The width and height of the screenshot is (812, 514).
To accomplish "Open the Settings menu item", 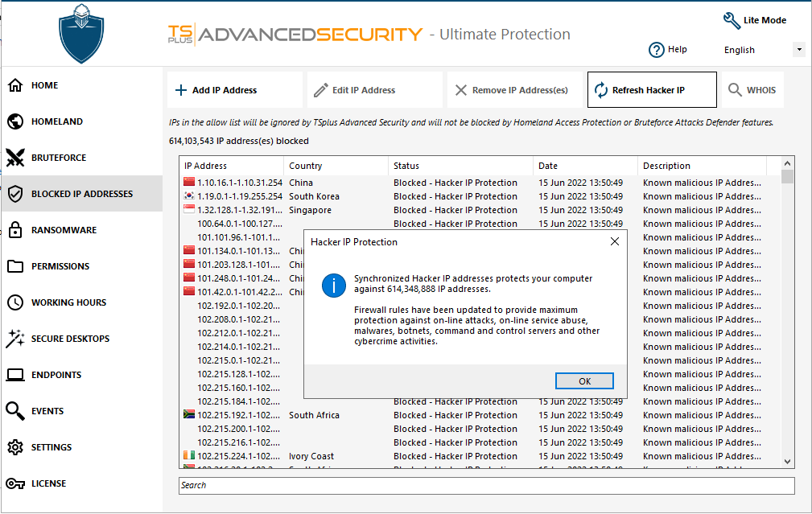I will tap(51, 447).
